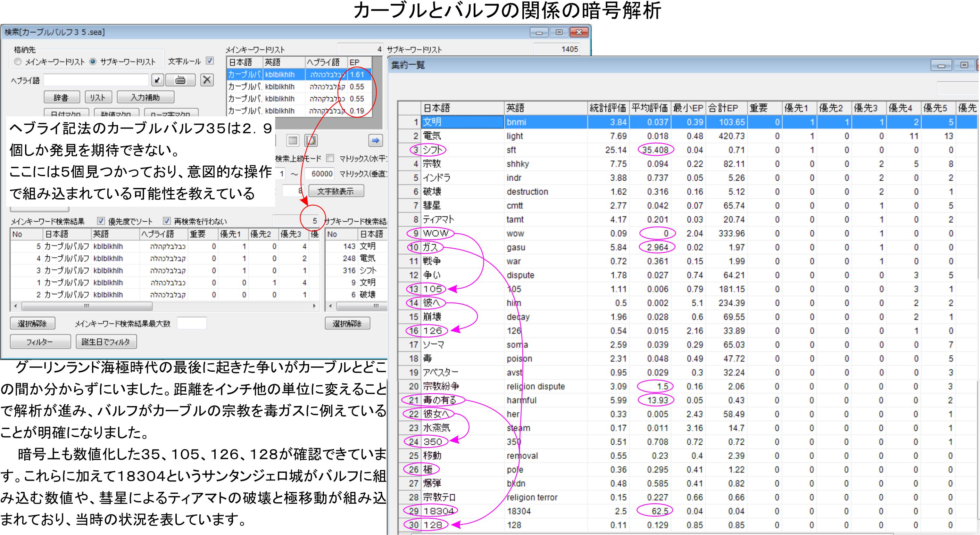Click the blank window icon button
This screenshot has width=980, height=535.
(293, 140)
